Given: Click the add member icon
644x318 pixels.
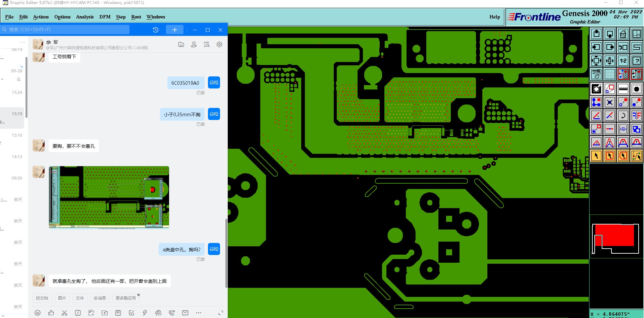Looking at the screenshot, I should pos(194,45).
